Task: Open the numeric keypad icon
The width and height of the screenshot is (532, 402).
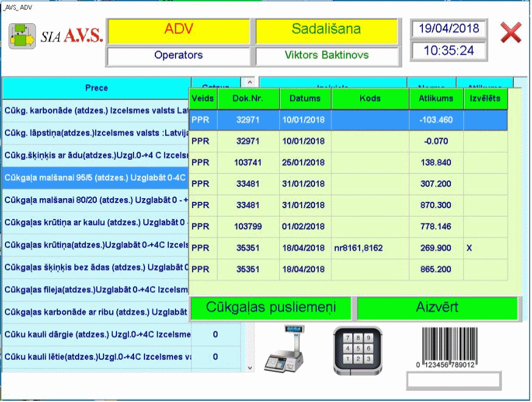Action: (x=358, y=351)
